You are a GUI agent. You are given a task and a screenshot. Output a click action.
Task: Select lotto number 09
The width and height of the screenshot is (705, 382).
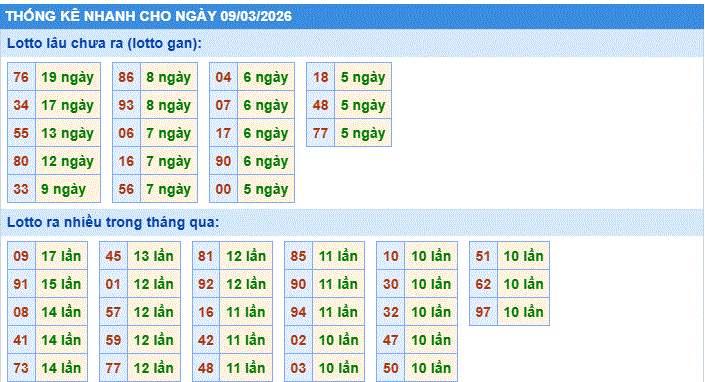click(21, 256)
